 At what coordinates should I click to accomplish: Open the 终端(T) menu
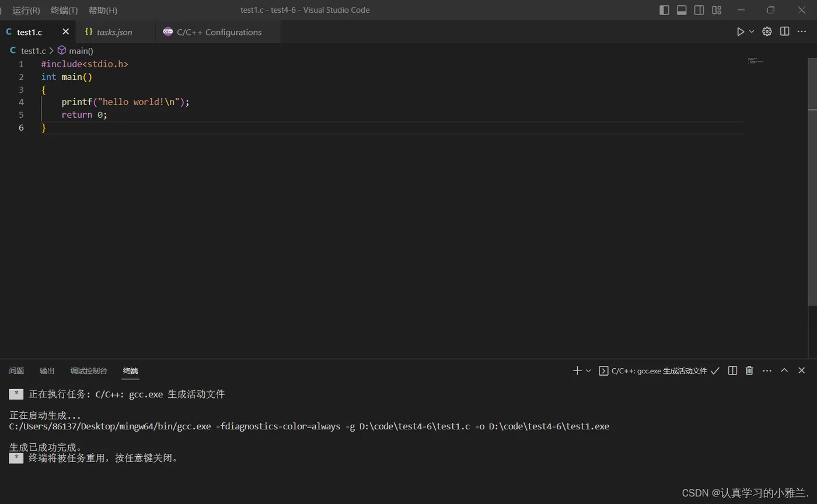64,10
